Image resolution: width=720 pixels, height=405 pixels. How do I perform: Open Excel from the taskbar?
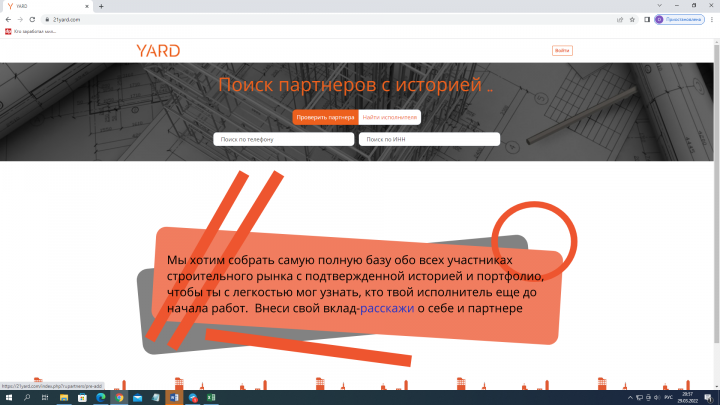(x=211, y=398)
